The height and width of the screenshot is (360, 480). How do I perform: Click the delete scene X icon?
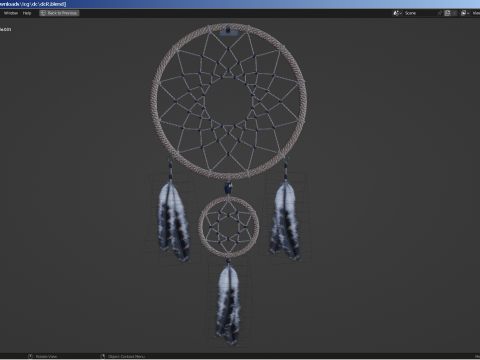pos(454,13)
